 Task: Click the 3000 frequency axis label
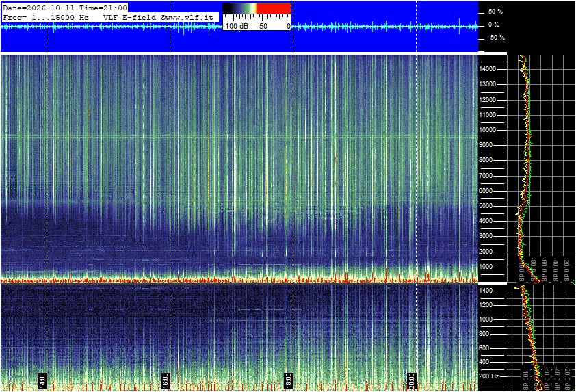(486, 236)
